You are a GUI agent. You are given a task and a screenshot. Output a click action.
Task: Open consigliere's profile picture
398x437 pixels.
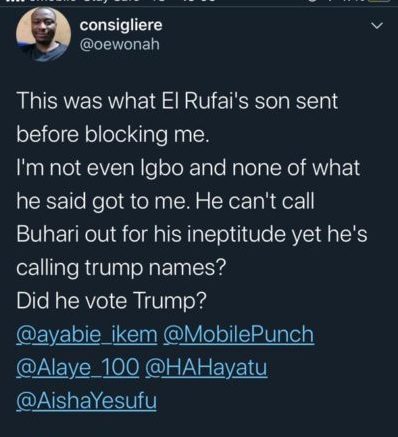[x=43, y=34]
